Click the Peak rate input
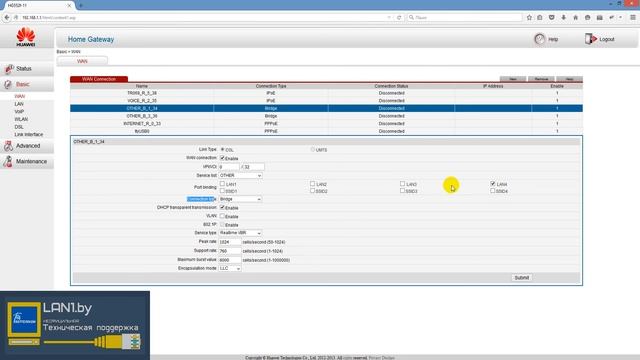 (x=230, y=242)
